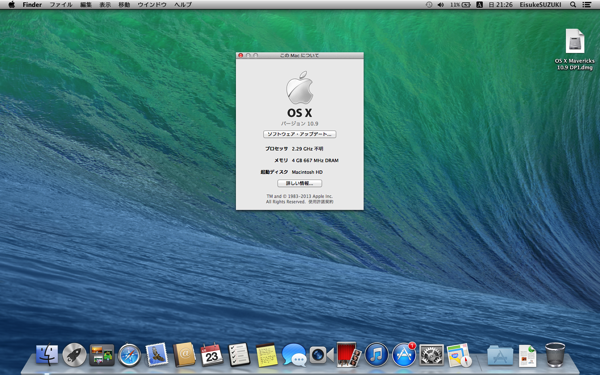
Task: Open Finder from the Dock
Action: pos(47,355)
